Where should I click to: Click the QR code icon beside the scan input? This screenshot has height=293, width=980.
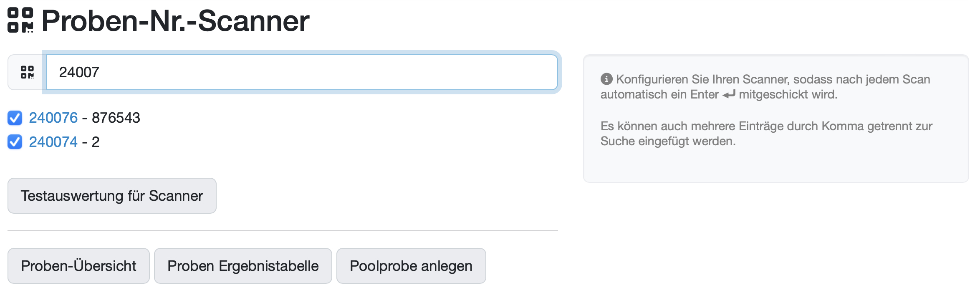(26, 72)
